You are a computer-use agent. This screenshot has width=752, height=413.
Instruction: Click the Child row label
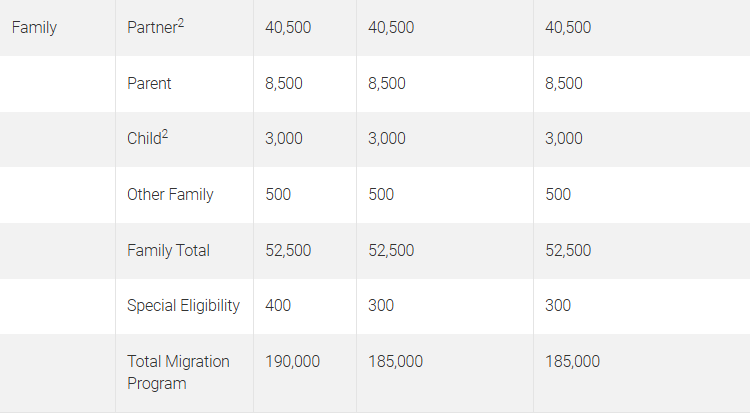click(143, 139)
